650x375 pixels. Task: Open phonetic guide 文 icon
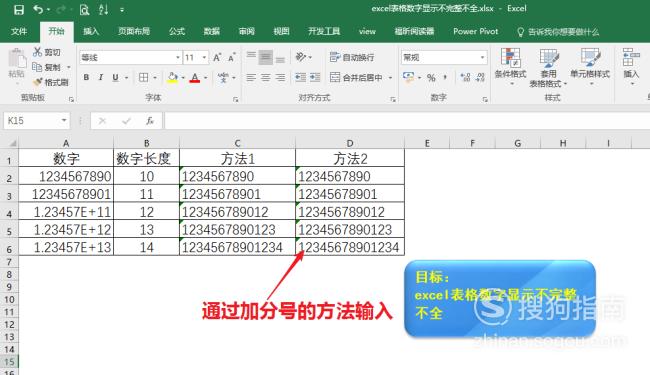(x=223, y=77)
